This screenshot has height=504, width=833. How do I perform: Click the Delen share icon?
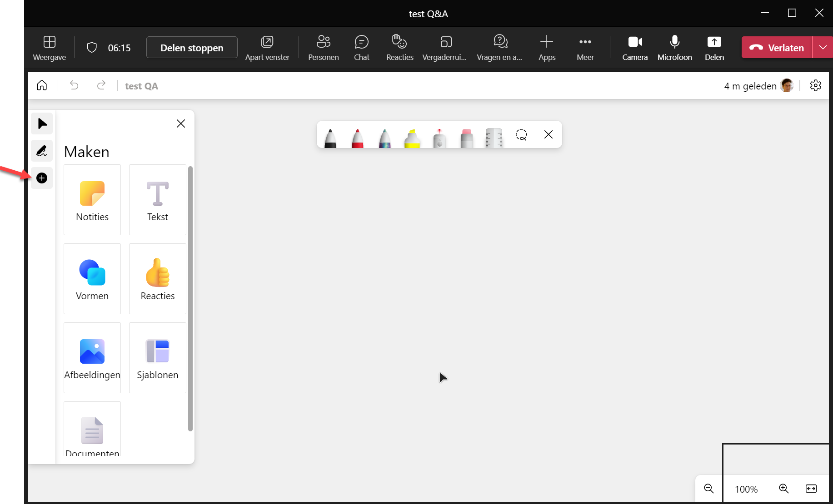(714, 48)
